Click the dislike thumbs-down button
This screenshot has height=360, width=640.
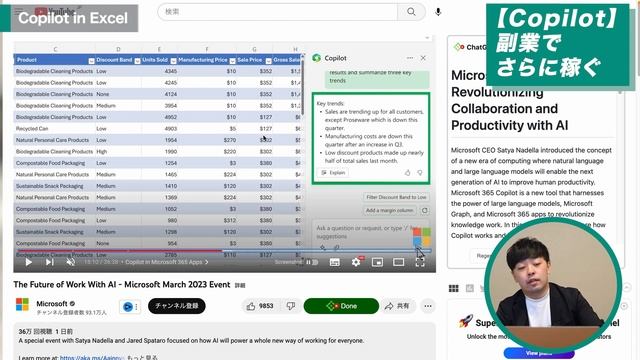(291, 306)
